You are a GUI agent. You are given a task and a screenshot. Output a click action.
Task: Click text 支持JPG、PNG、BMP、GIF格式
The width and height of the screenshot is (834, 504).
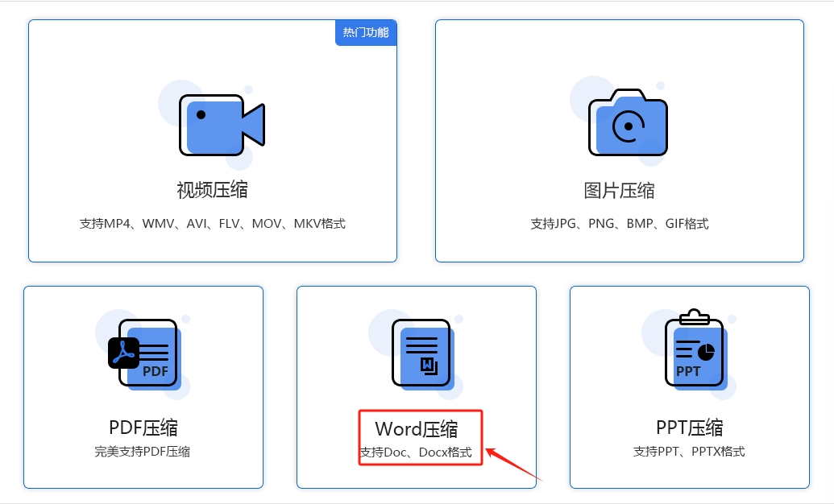pos(619,224)
